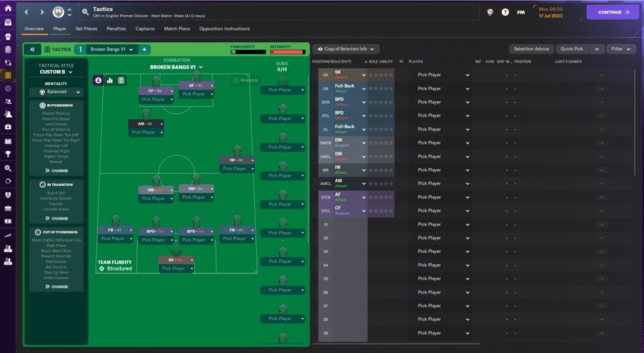Click the tactic Intensity bar
The height and width of the screenshot is (353, 644).
click(287, 52)
